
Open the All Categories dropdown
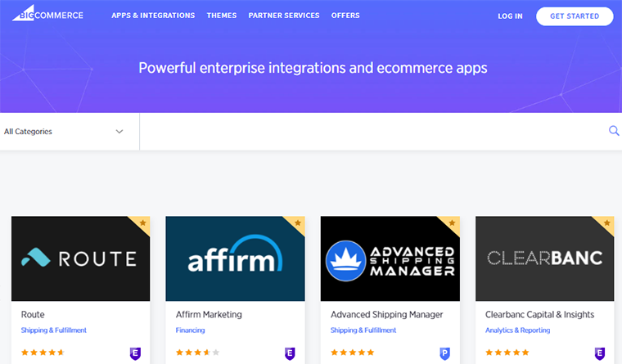[x=70, y=131]
